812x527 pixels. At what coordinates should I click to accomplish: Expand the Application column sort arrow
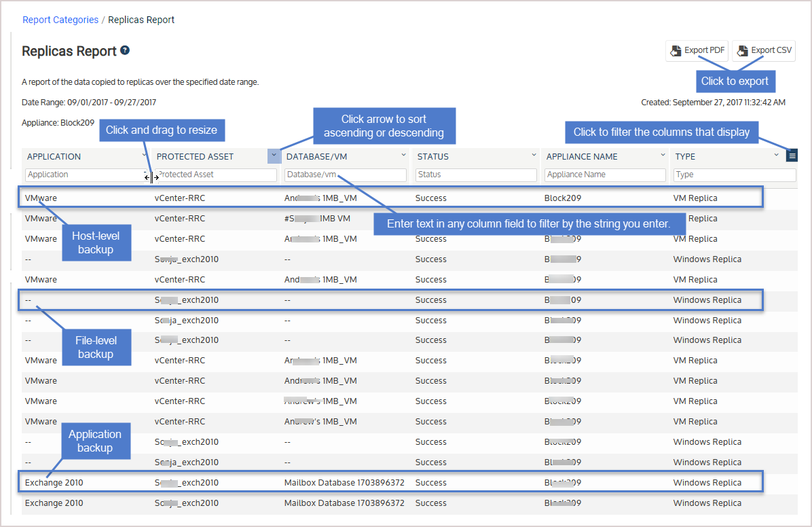(145, 156)
